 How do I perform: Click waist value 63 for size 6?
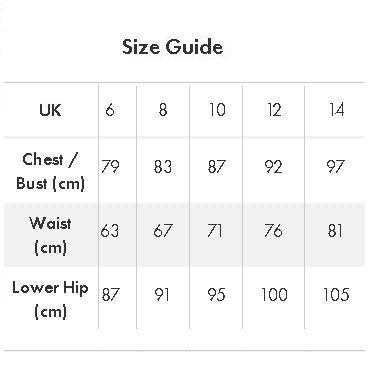pyautogui.click(x=110, y=231)
